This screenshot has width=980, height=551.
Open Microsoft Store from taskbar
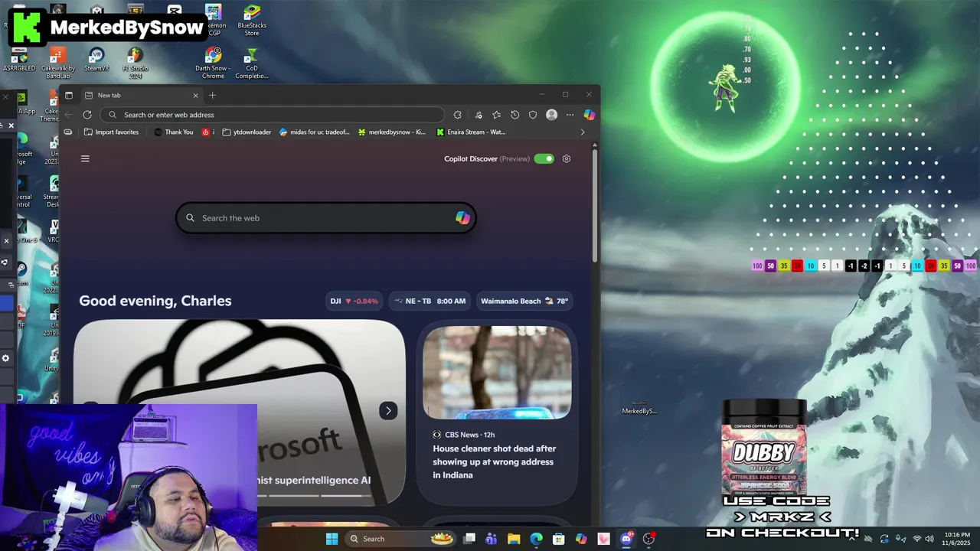click(559, 539)
